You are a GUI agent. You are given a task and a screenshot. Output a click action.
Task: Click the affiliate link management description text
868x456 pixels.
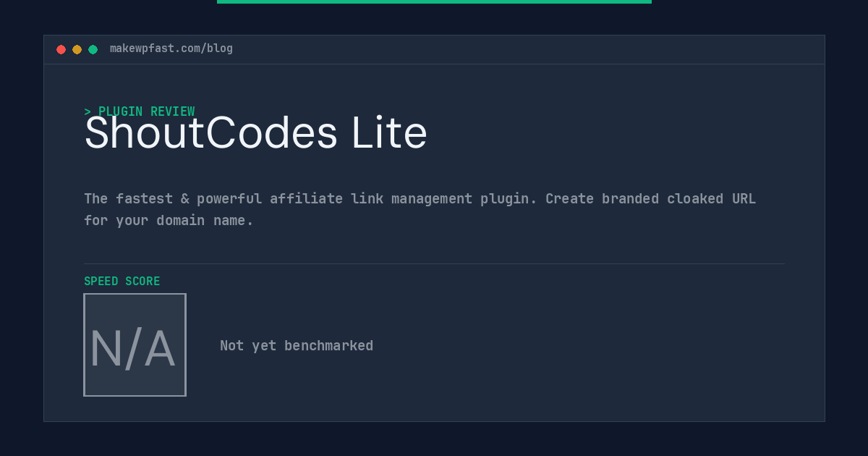point(420,209)
